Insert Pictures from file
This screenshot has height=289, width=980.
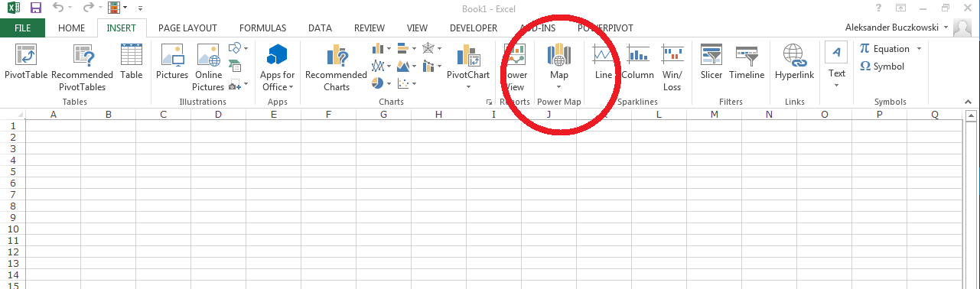click(x=171, y=62)
